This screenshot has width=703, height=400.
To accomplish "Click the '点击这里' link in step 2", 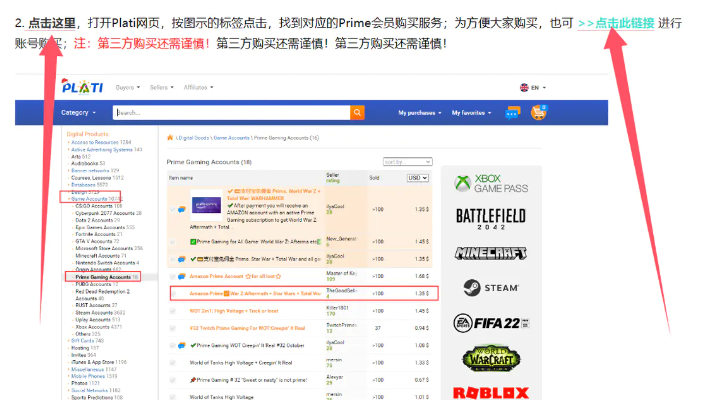I will (x=52, y=23).
